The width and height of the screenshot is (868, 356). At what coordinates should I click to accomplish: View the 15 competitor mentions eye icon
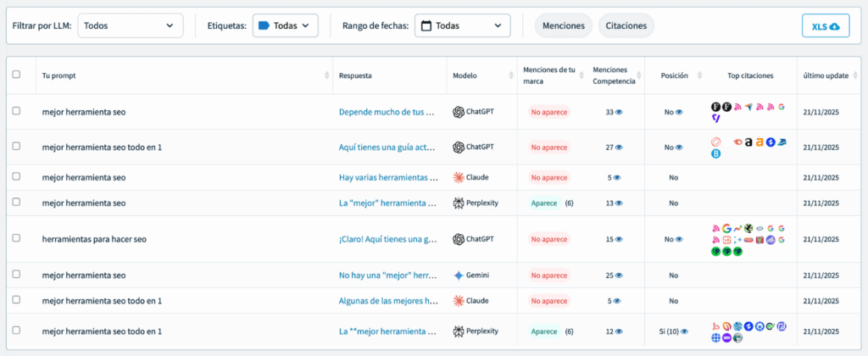click(x=619, y=239)
